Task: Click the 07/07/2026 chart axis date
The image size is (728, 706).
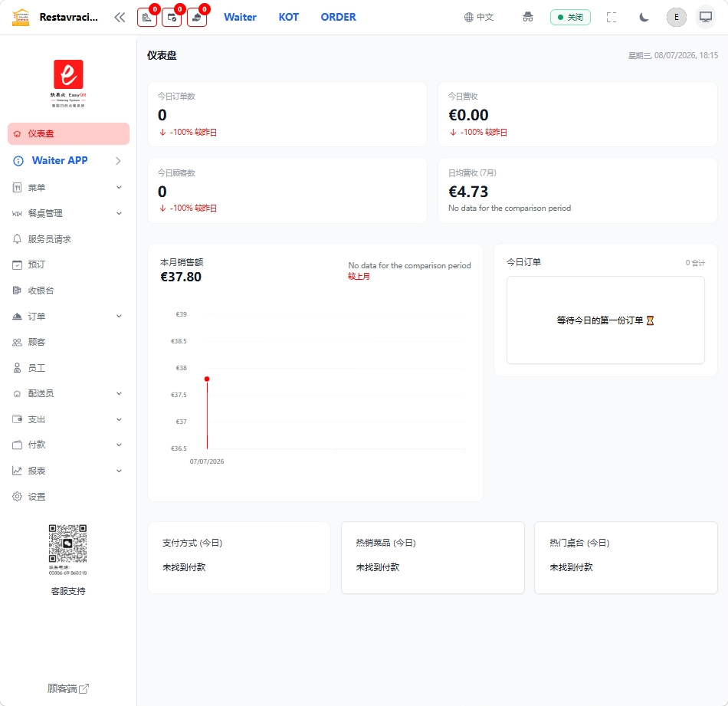Action: point(207,461)
